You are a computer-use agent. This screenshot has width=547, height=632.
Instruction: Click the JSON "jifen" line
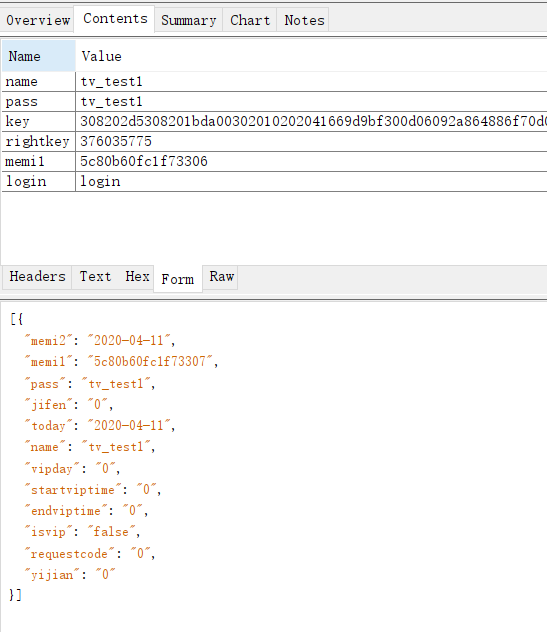pos(69,404)
